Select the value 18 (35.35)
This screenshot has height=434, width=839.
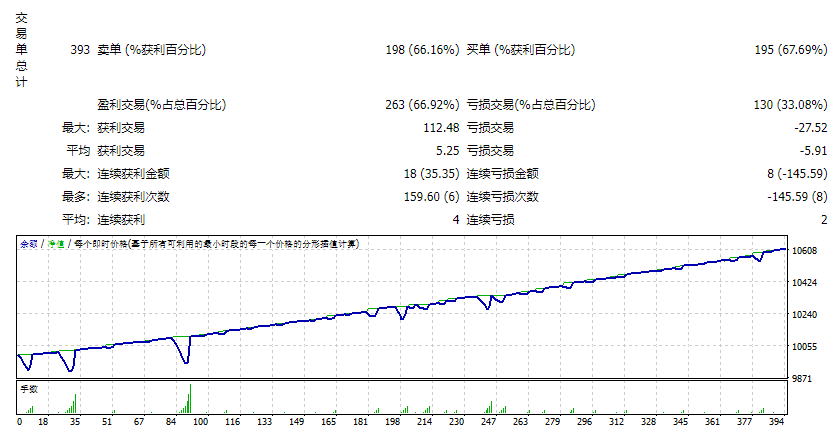click(431, 173)
